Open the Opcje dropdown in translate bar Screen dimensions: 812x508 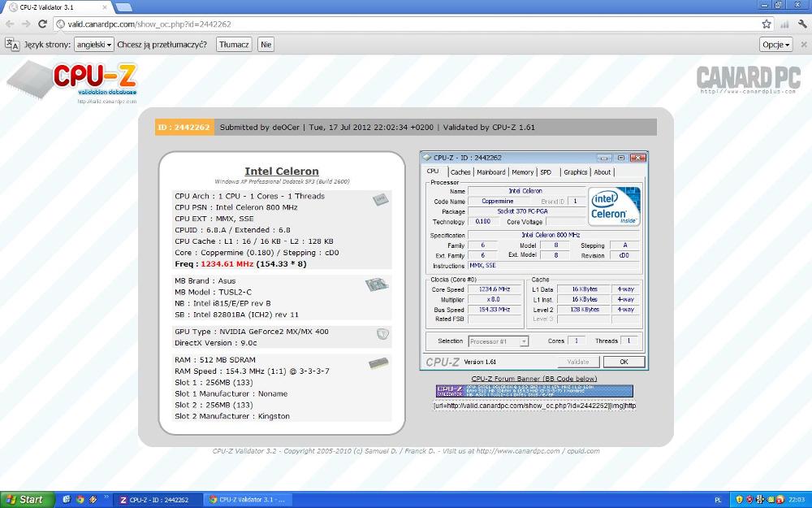pyautogui.click(x=775, y=45)
